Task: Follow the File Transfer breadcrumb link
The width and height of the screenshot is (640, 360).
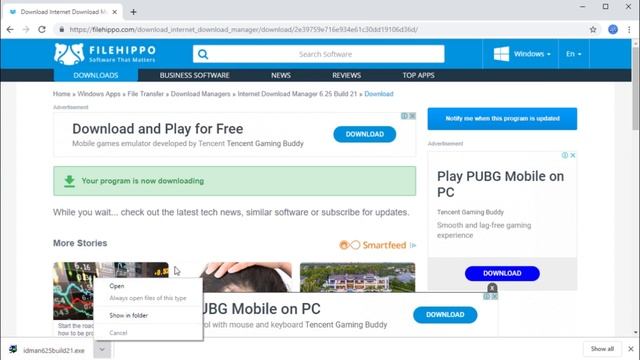Action: [146, 94]
